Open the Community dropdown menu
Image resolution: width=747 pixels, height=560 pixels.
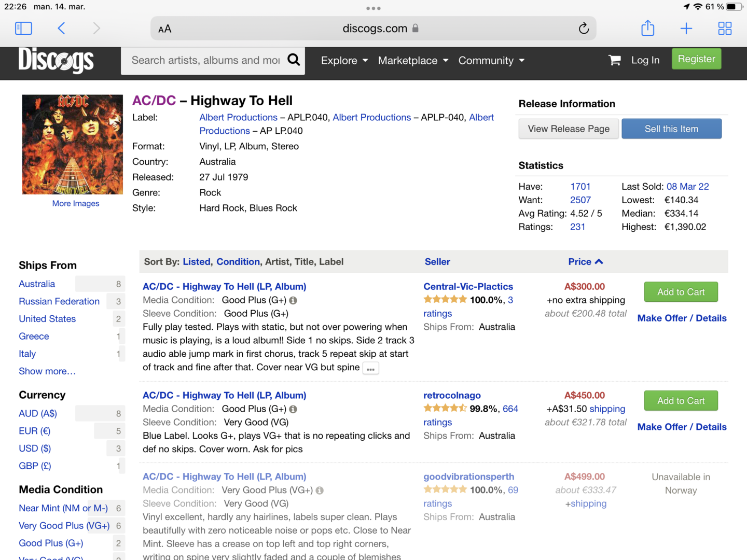pyautogui.click(x=491, y=61)
